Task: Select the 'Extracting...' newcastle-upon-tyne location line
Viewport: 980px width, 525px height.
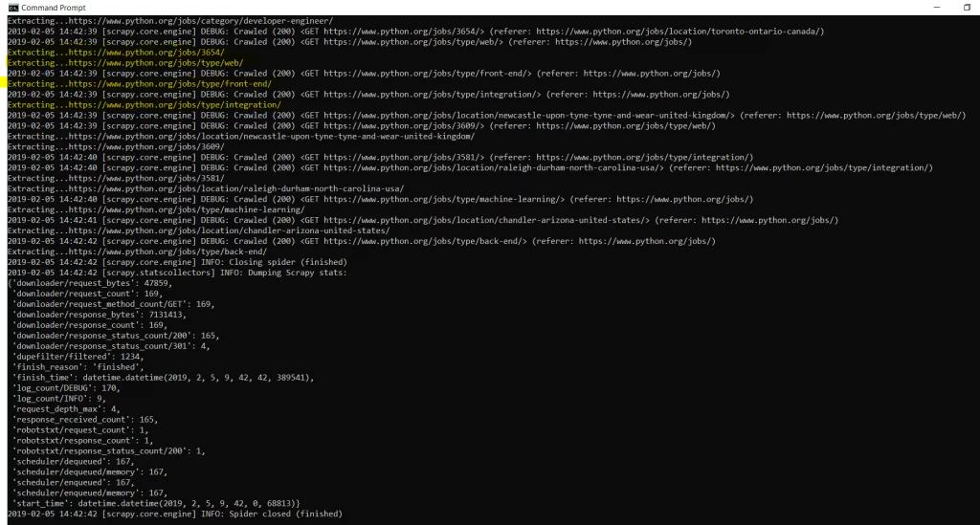Action: coord(241,136)
